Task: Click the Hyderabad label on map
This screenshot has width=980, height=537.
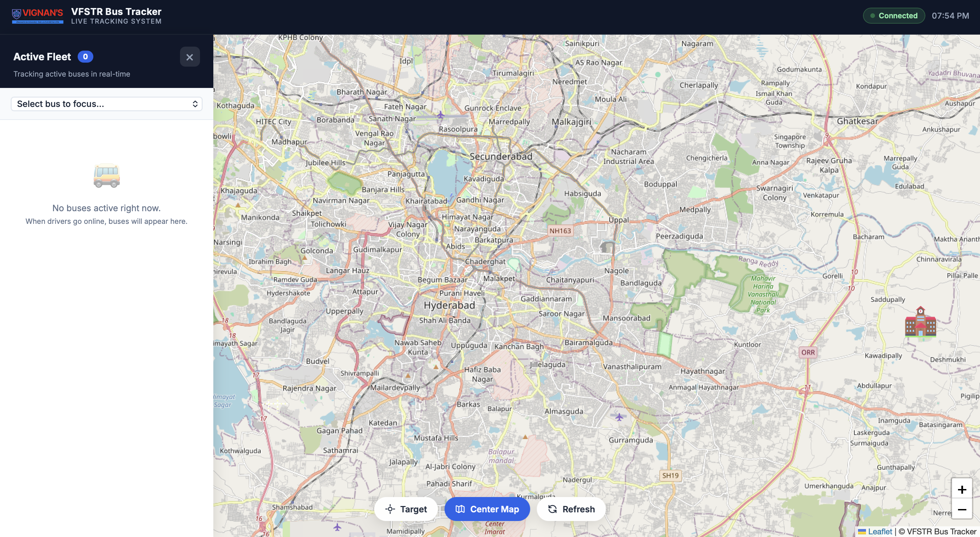Action: coord(449,305)
